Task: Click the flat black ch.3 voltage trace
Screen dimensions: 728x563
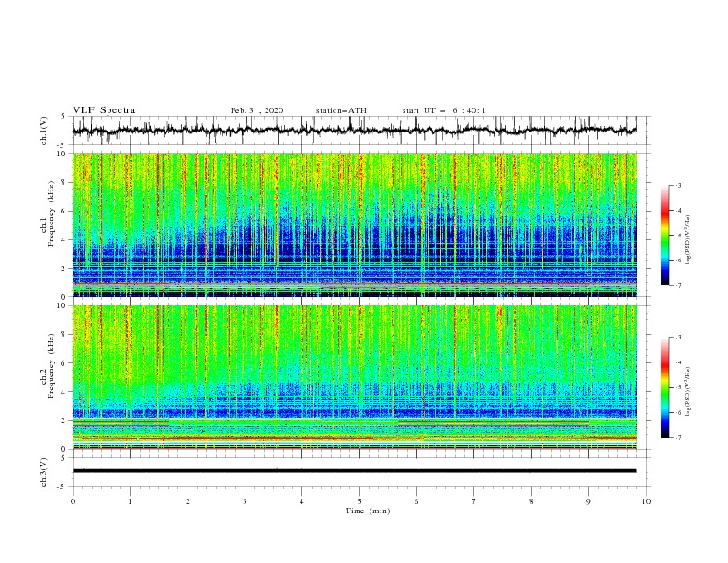Action: point(354,471)
